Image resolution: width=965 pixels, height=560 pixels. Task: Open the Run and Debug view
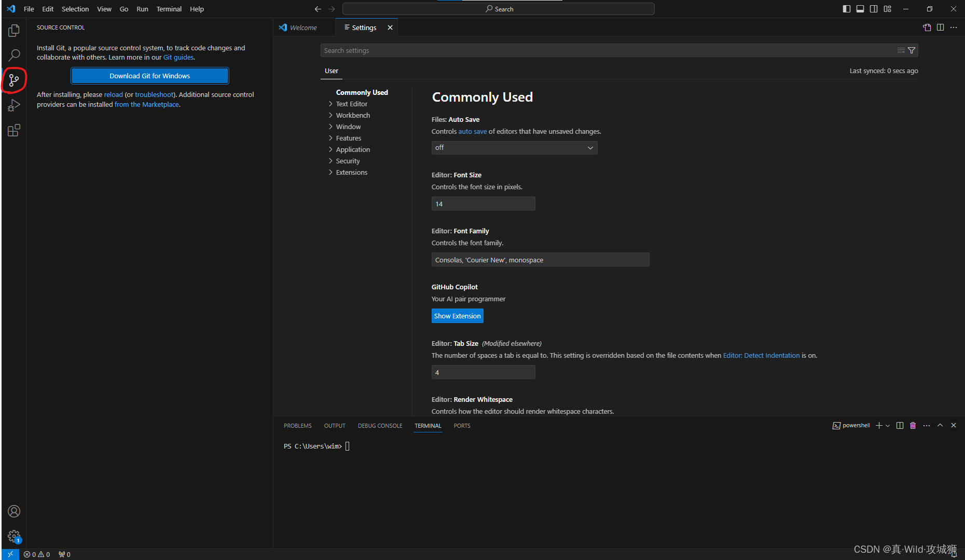14,105
